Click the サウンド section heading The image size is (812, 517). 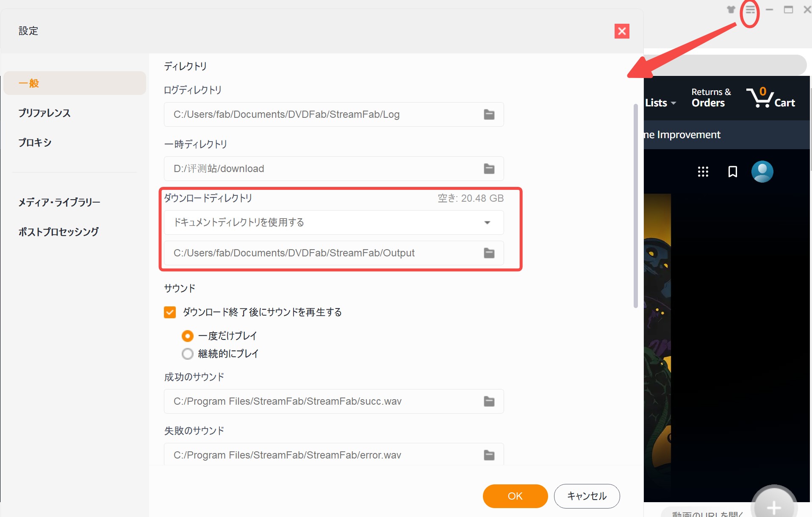[x=180, y=288]
